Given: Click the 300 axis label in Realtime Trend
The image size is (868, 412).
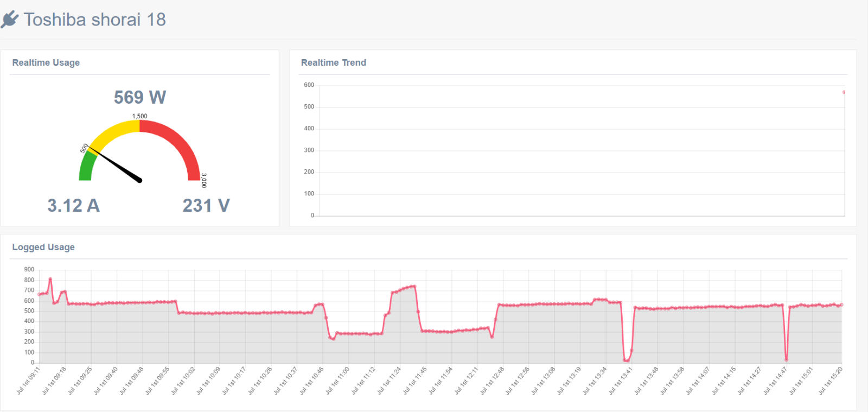Looking at the screenshot, I should (x=309, y=150).
